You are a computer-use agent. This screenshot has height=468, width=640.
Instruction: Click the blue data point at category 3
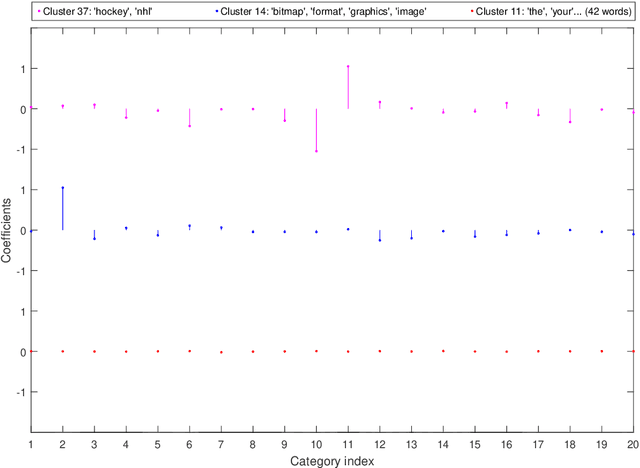click(94, 239)
